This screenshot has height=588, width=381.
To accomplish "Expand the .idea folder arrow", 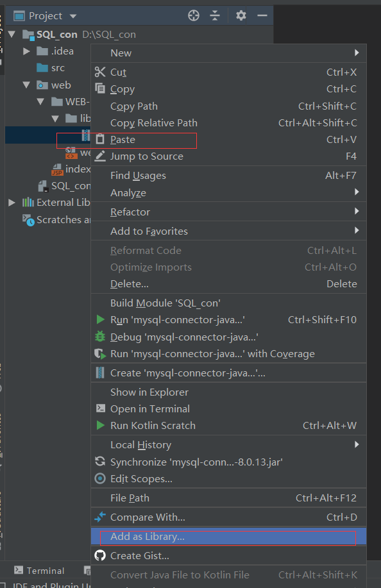I will click(26, 51).
